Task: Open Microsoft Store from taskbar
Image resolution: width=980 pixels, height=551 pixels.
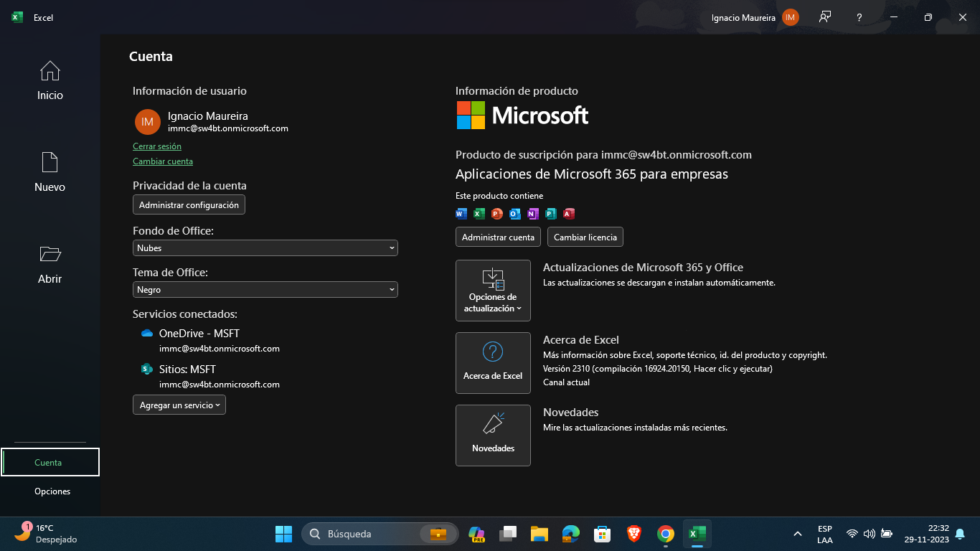Action: click(x=603, y=534)
